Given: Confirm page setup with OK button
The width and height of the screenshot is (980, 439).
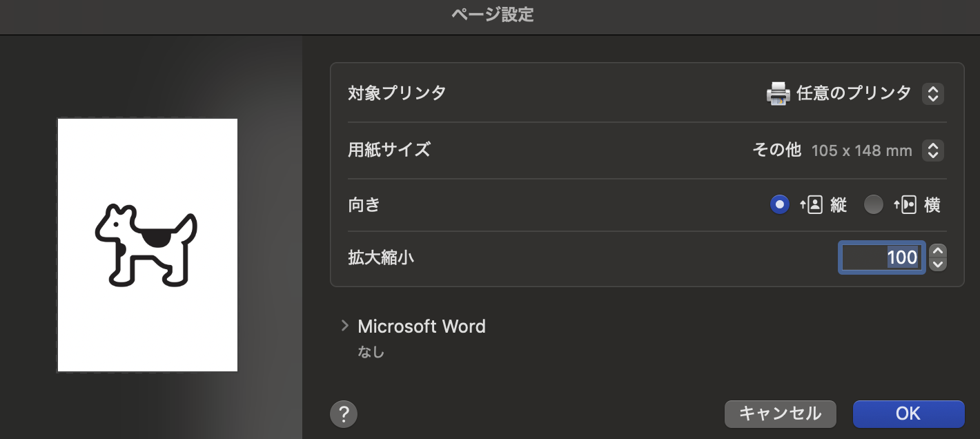Looking at the screenshot, I should (x=908, y=413).
